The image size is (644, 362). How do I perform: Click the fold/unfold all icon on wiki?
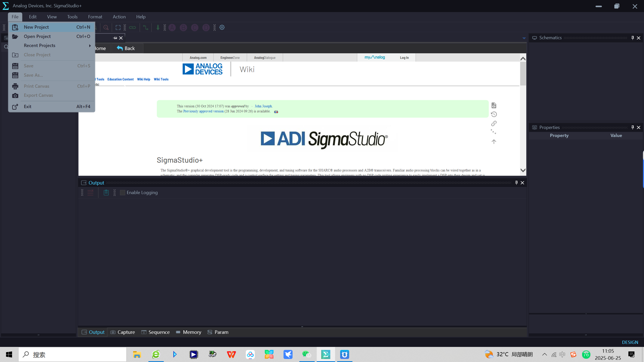494,132
